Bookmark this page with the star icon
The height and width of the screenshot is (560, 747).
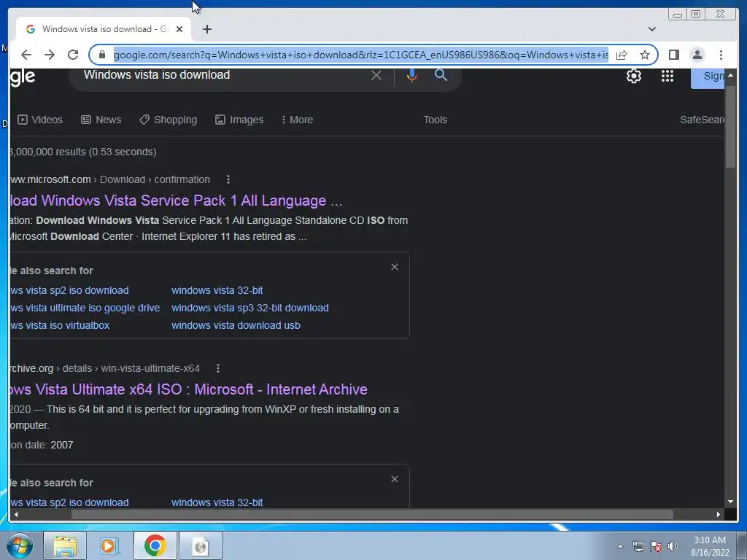tap(645, 55)
